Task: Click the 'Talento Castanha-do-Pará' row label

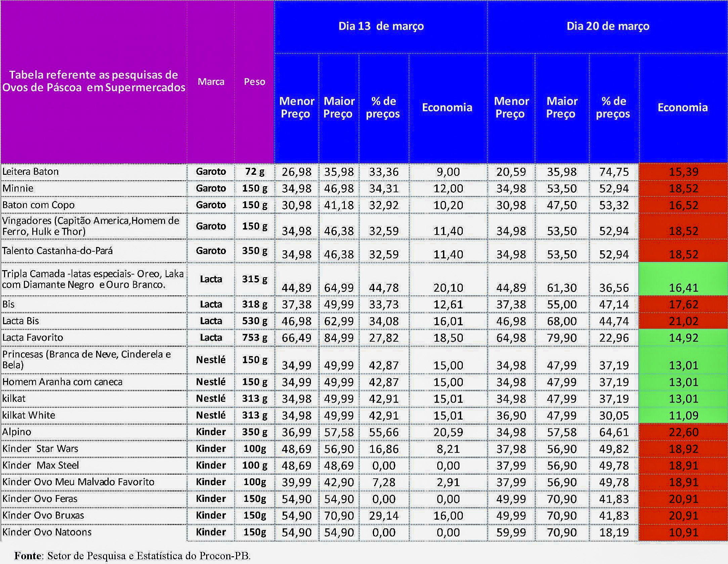Action: click(x=57, y=251)
